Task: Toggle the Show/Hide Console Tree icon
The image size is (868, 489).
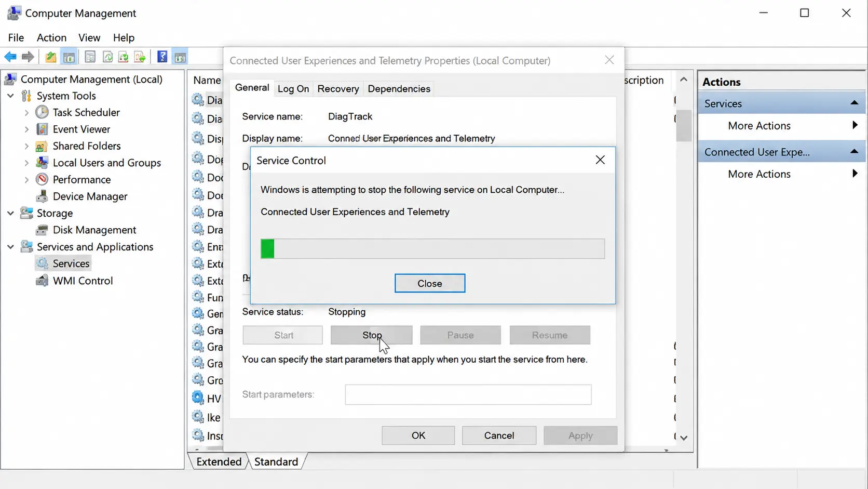Action: (69, 57)
